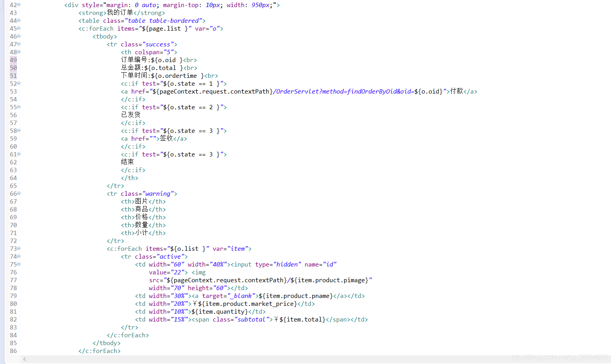Collapse the tbody fold at line 46
Viewport: 611px width, 364px height.
pos(19,36)
